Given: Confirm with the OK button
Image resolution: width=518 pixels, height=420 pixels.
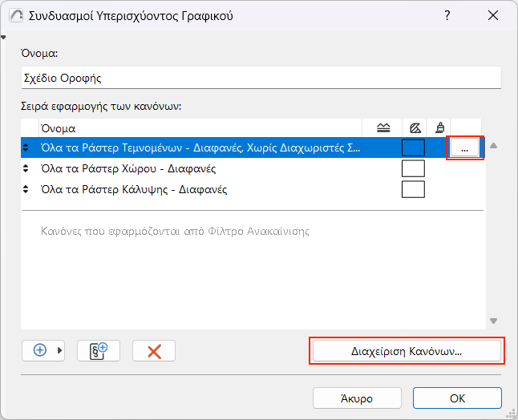Looking at the screenshot, I should pos(457,398).
